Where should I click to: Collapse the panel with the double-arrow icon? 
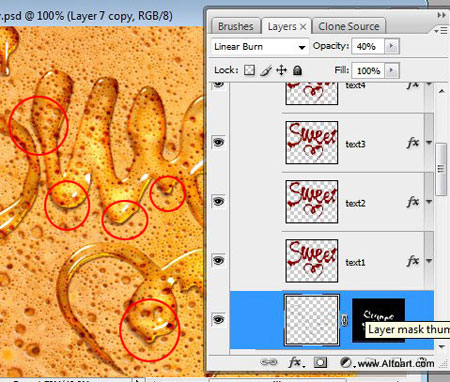pyautogui.click(x=441, y=15)
